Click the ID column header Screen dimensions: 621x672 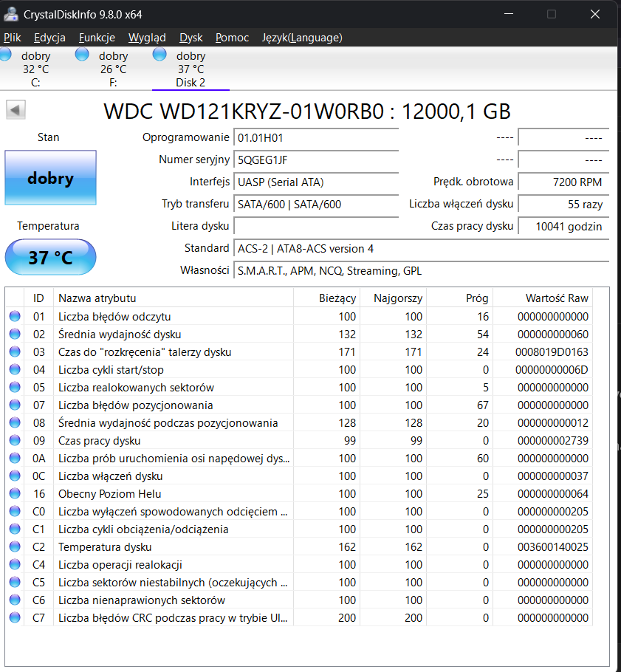(38, 298)
